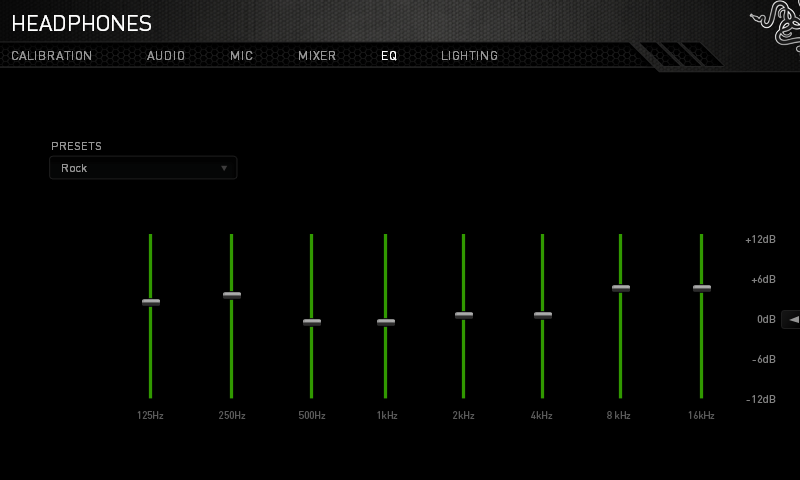800x480 pixels.
Task: Click the 2kHz frequency label
Action: pyautogui.click(x=463, y=415)
